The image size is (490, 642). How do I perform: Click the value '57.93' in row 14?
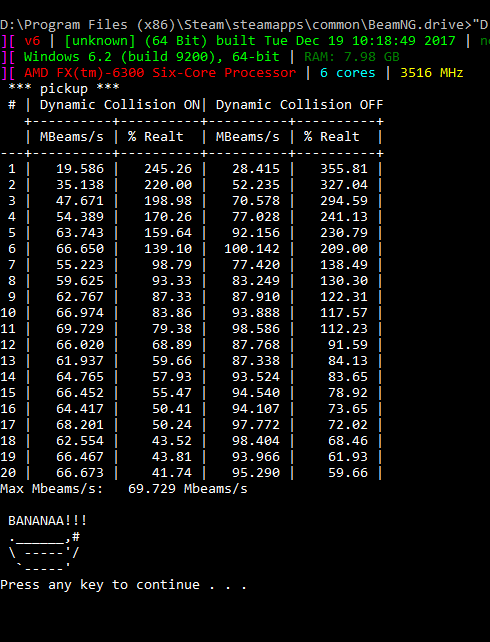[x=172, y=376]
